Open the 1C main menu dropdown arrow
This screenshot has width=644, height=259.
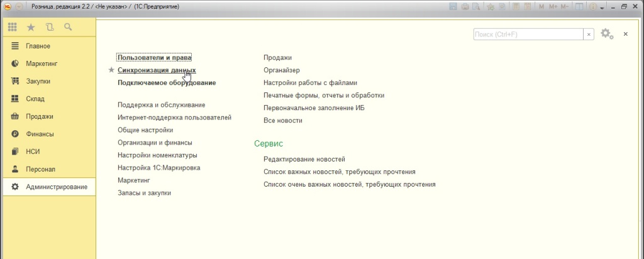coord(18,6)
